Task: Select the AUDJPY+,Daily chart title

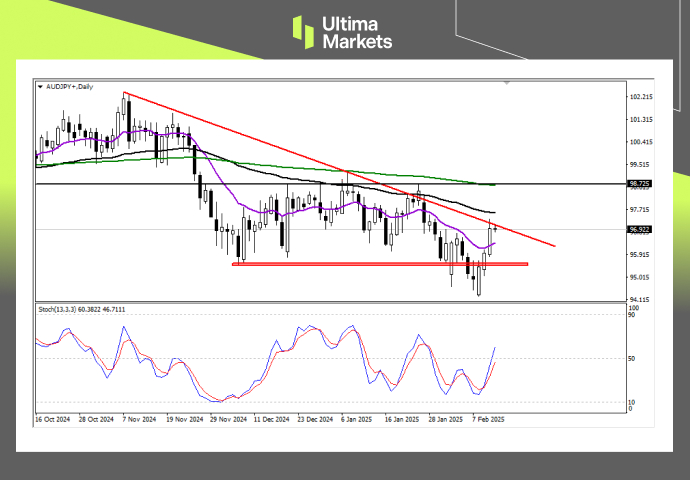Action: [x=69, y=88]
